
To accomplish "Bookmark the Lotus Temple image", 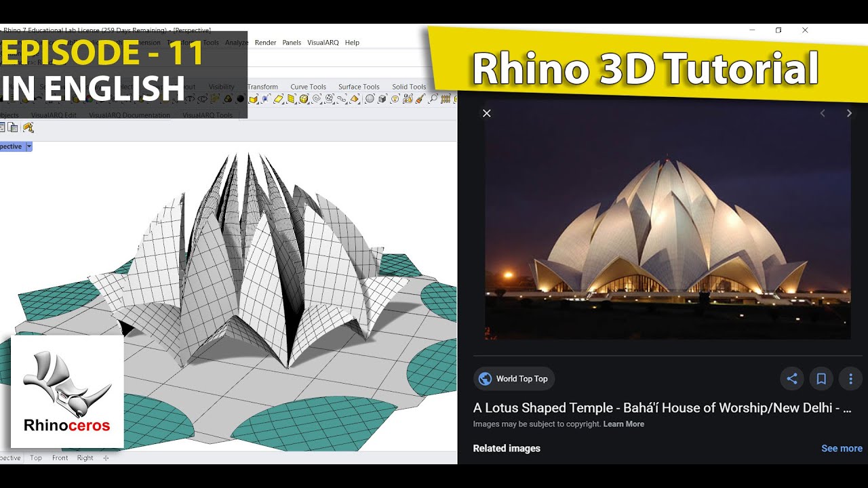I will point(821,379).
